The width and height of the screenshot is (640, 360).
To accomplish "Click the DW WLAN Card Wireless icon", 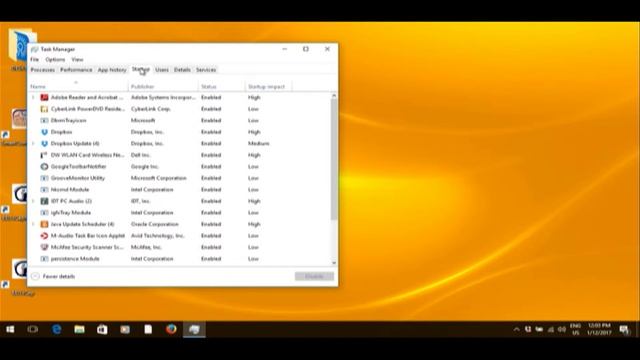I will click(x=44, y=155).
